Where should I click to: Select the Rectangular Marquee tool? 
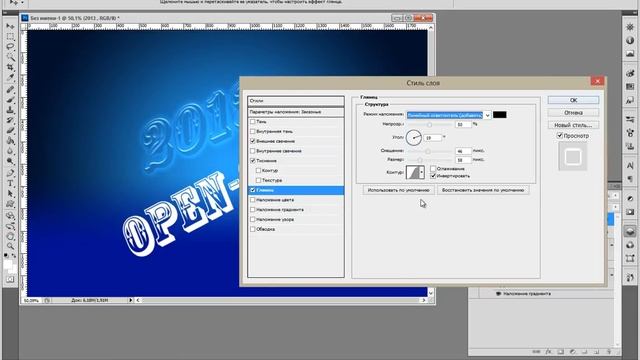10,37
